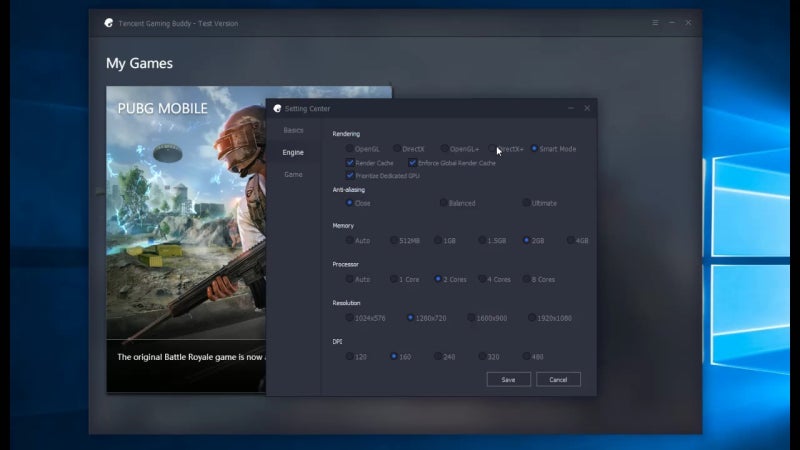Switch to the Engine tab
Image resolution: width=800 pixels, height=450 pixels.
(293, 152)
